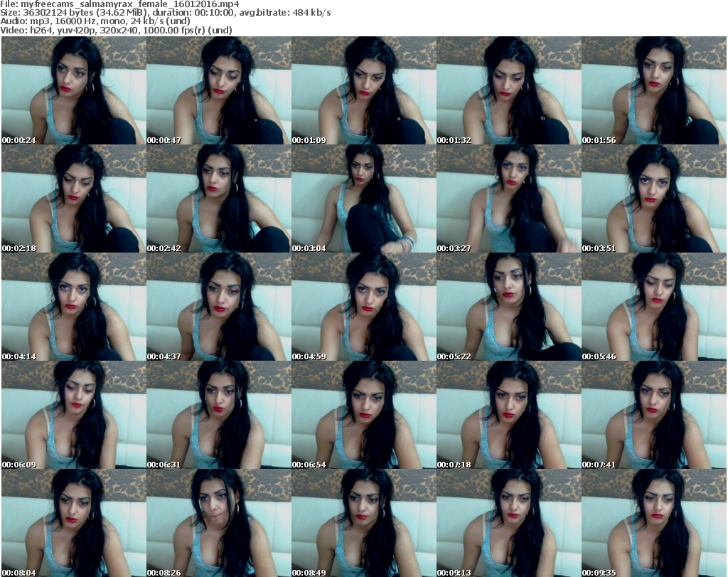Click the Video h264 info line
The height and width of the screenshot is (577, 728).
click(x=116, y=30)
